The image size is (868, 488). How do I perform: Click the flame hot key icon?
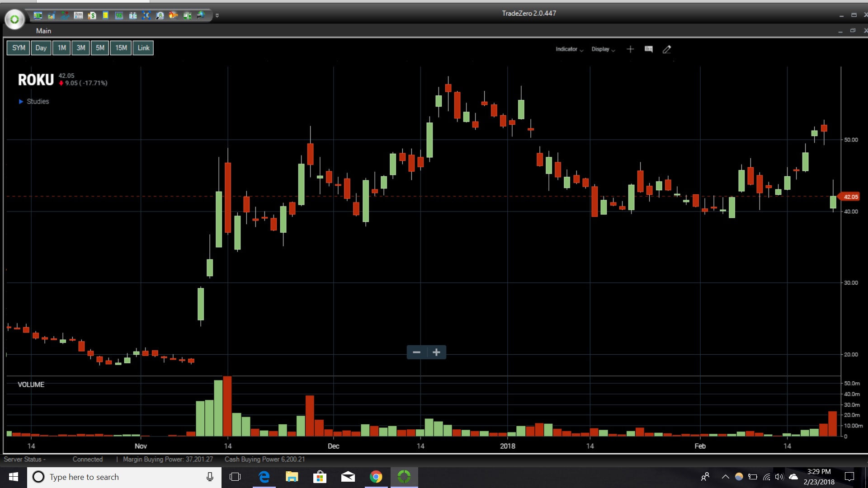(173, 15)
